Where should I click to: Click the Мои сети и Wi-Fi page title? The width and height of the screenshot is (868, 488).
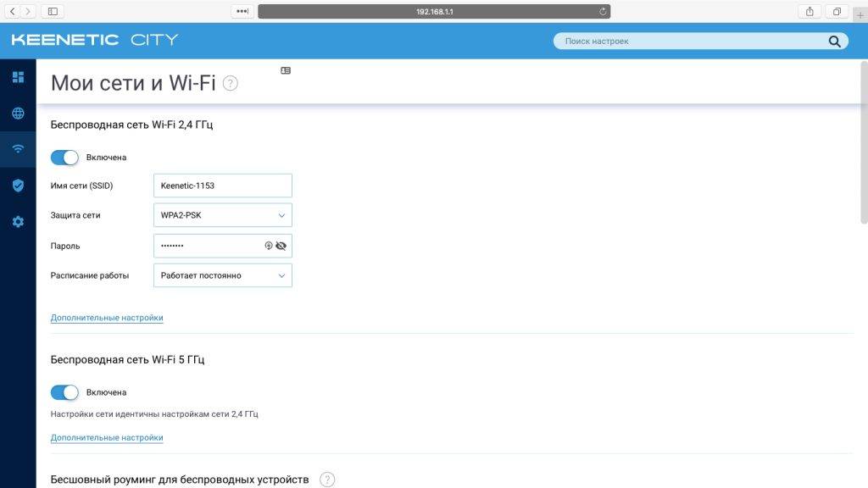[133, 83]
